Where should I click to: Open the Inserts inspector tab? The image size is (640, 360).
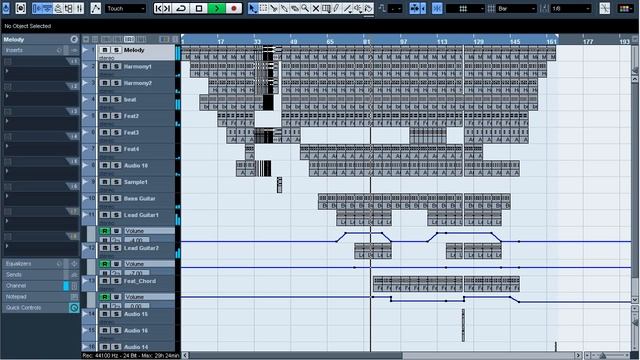pyautogui.click(x=40, y=50)
